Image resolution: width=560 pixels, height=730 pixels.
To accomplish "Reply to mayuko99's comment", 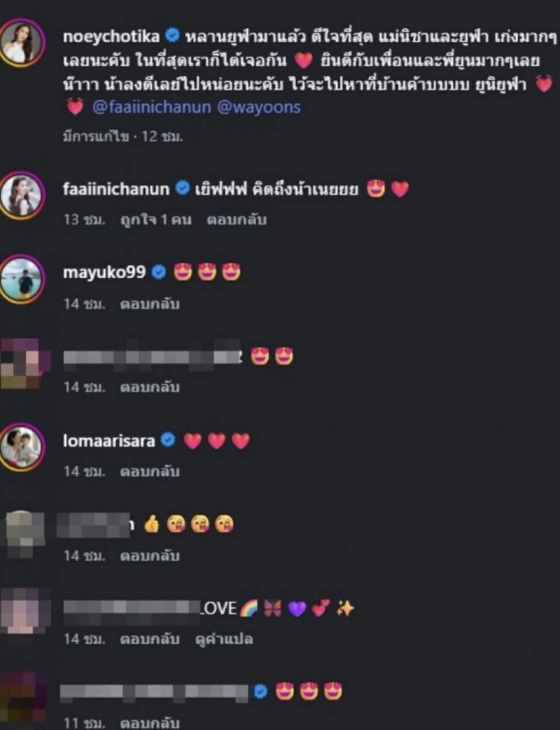I will click(150, 303).
